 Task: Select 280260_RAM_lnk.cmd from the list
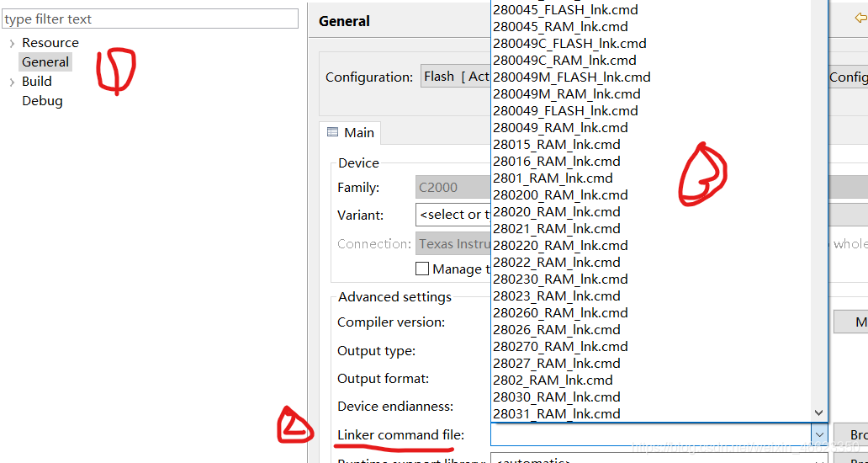(560, 313)
